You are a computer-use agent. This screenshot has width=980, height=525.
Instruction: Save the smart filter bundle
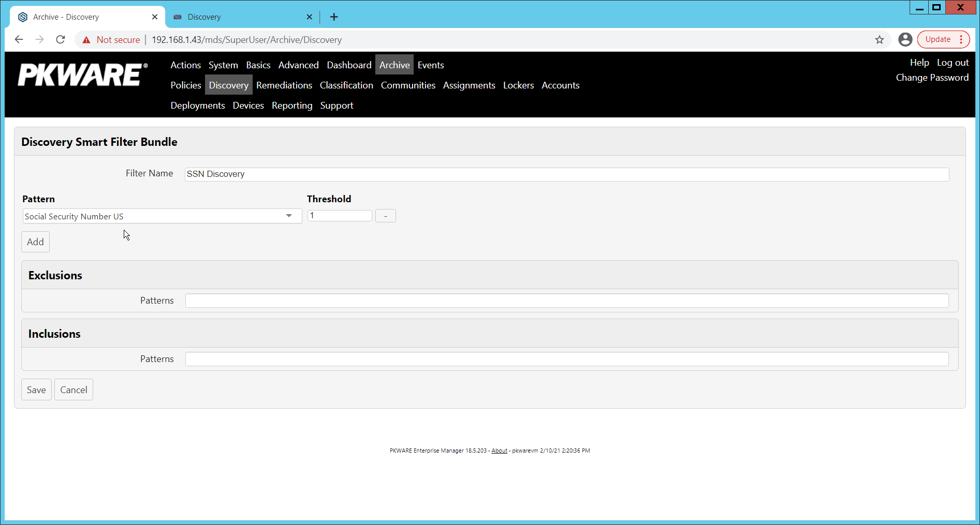36,390
